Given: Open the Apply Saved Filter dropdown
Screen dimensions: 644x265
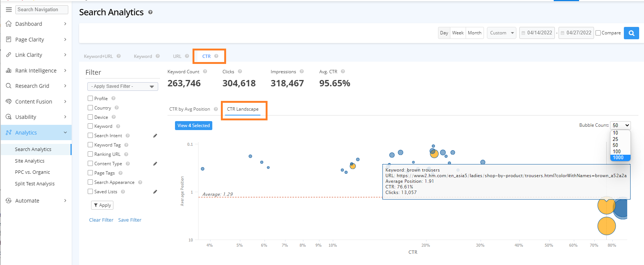Looking at the screenshot, I should [x=122, y=86].
